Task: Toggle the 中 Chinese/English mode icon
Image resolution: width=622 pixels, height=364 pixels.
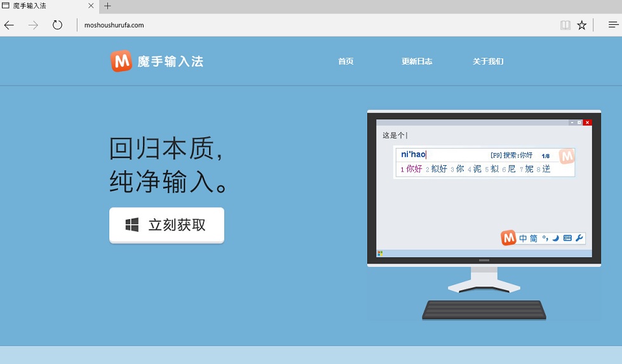Action: coord(524,238)
